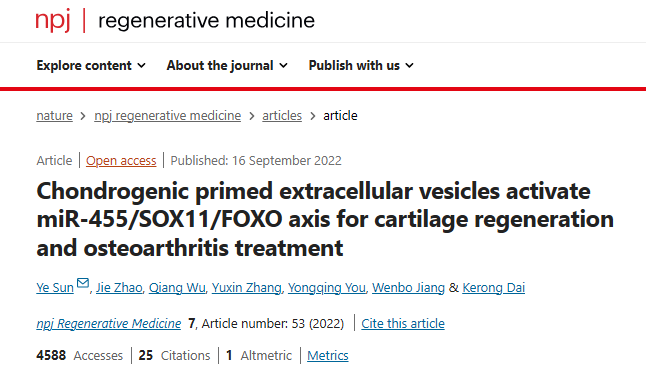Expand the Explore content menu
Viewport: 646px width, 383px height.
[x=91, y=65]
